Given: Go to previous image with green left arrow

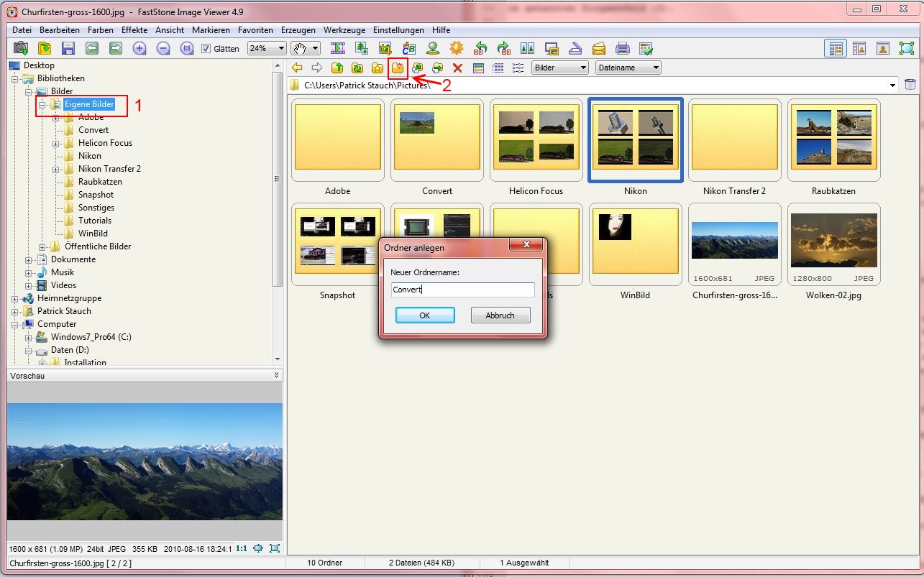Looking at the screenshot, I should tap(92, 48).
